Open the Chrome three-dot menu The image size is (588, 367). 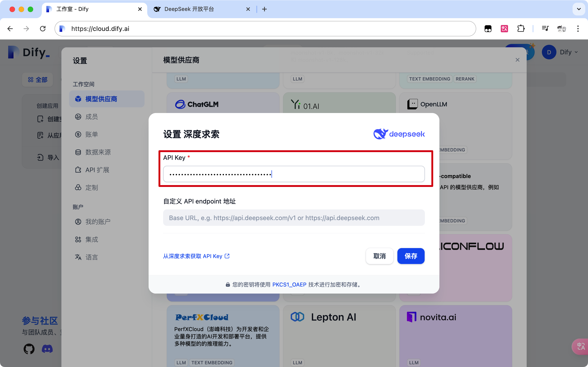[x=578, y=29]
